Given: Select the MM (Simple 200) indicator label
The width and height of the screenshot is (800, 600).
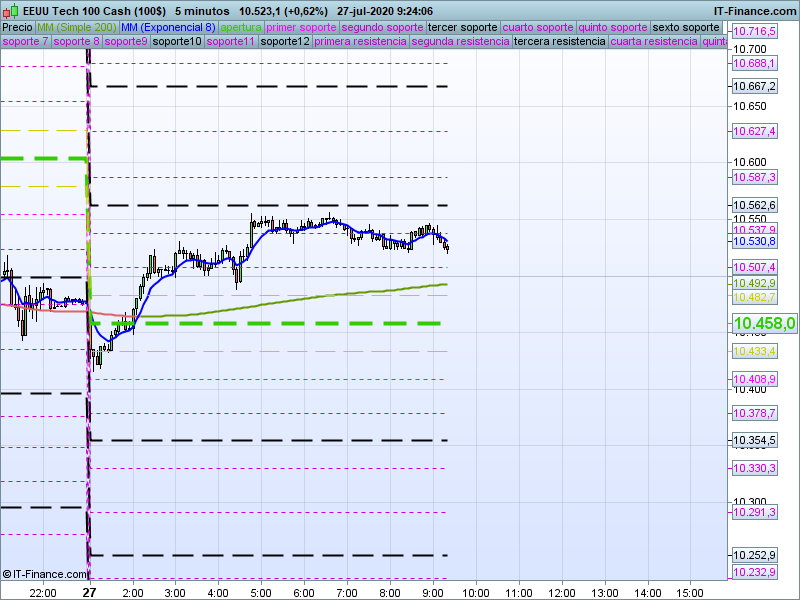Looking at the screenshot, I should pos(76,27).
